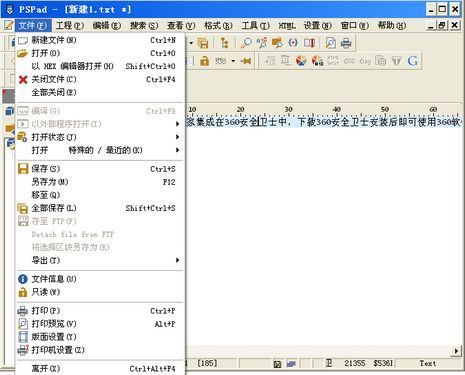The height and width of the screenshot is (375, 465).
Task: Select 新建文件 menu entry
Action: [100, 40]
